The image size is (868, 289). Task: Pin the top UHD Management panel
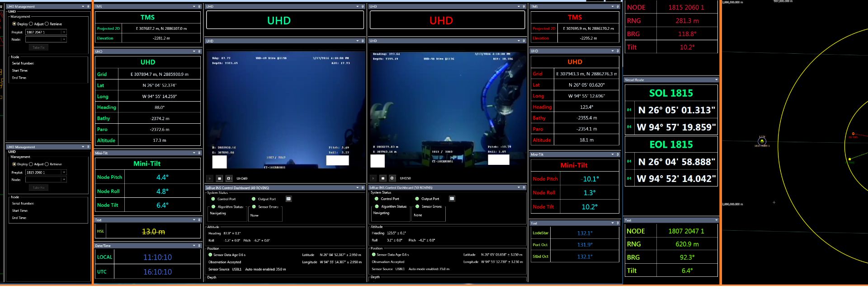point(88,7)
